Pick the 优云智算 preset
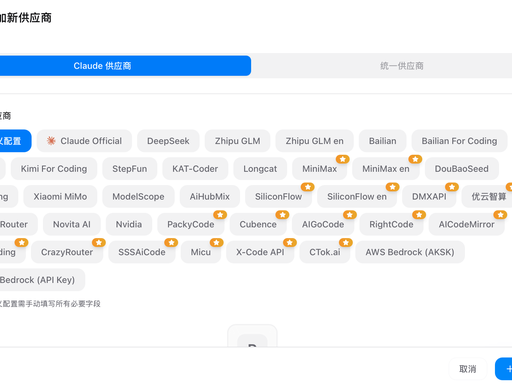This screenshot has width=512, height=384. click(x=487, y=196)
